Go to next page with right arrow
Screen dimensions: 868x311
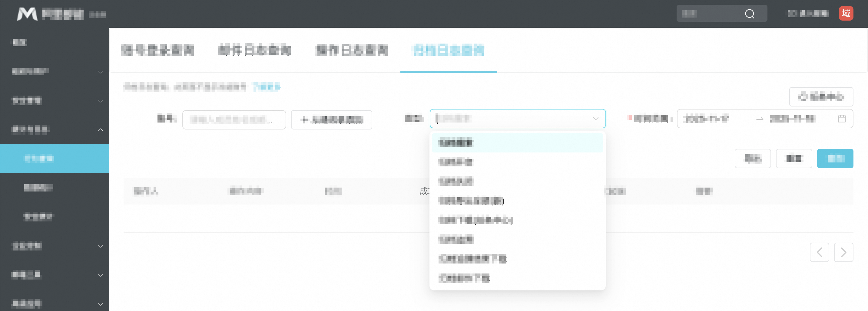(843, 252)
